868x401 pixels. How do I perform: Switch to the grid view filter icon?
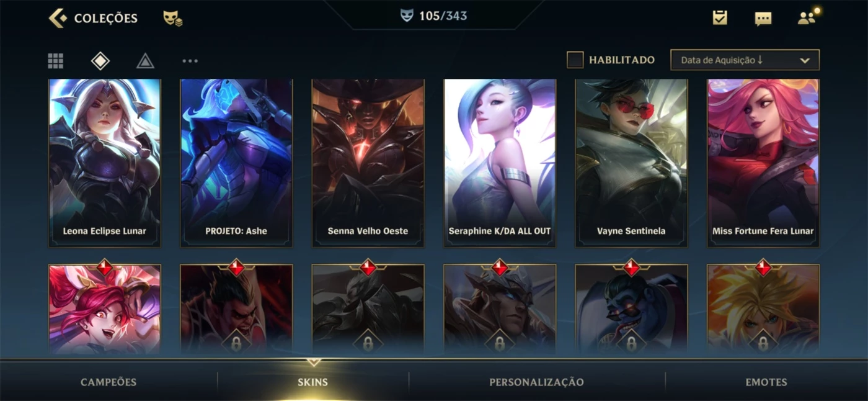pos(56,61)
